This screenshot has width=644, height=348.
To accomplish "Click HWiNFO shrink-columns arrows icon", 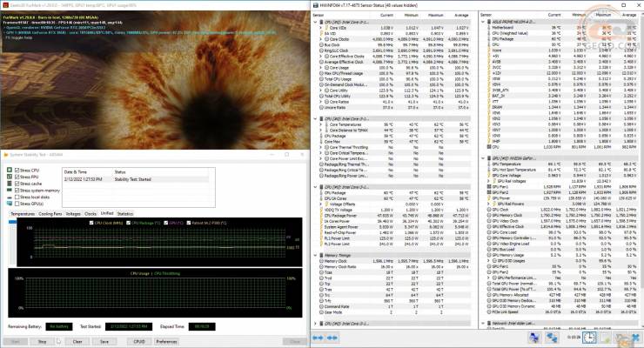I will [x=332, y=338].
